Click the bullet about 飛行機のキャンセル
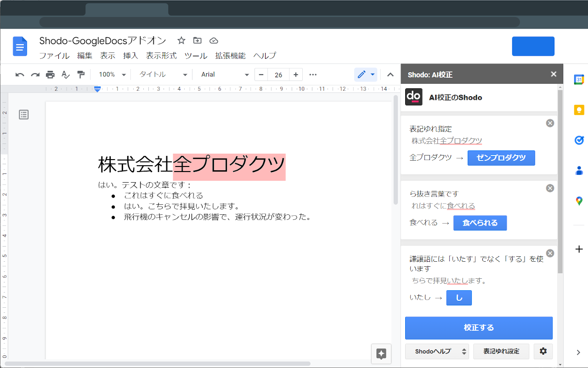 (x=218, y=217)
